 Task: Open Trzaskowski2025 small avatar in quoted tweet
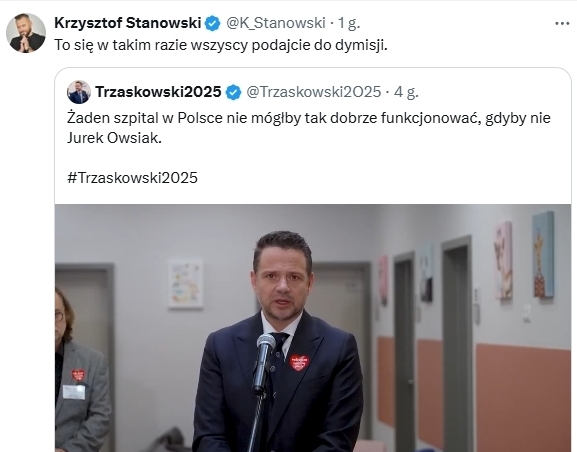(79, 92)
